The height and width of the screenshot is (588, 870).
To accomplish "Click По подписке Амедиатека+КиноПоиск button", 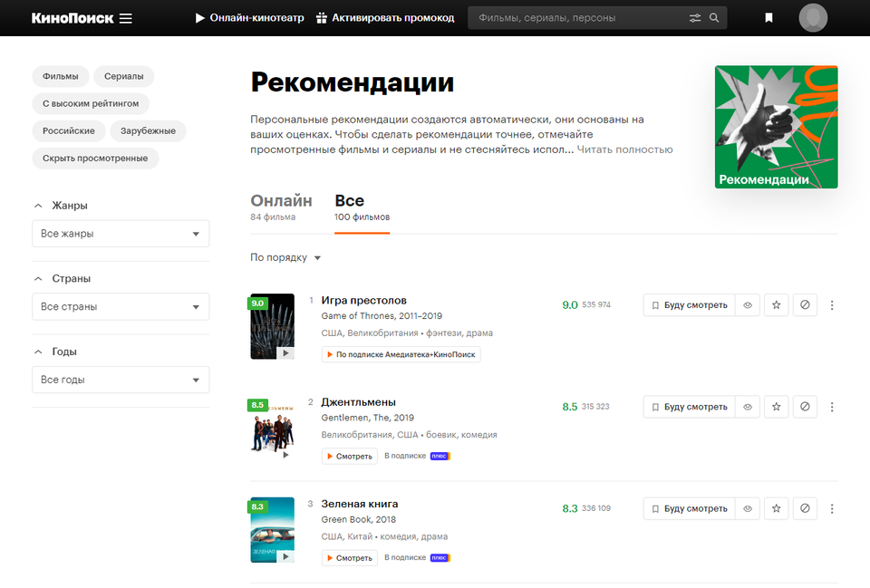I will pos(401,354).
